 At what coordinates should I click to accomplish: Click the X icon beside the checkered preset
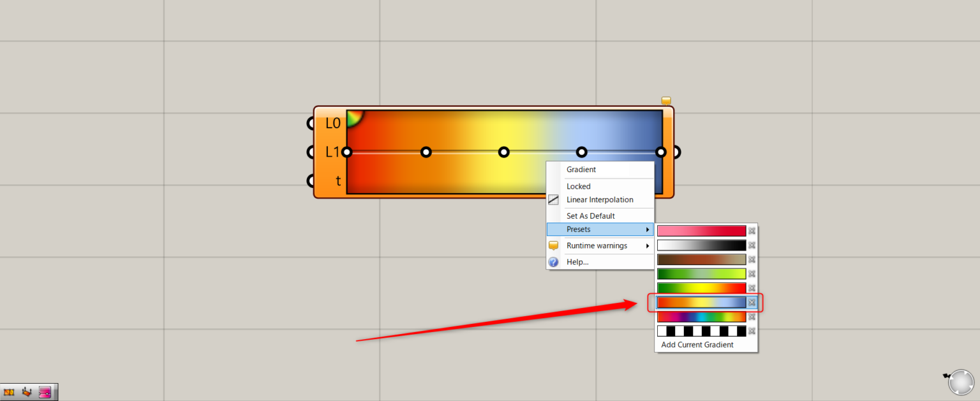pos(752,331)
